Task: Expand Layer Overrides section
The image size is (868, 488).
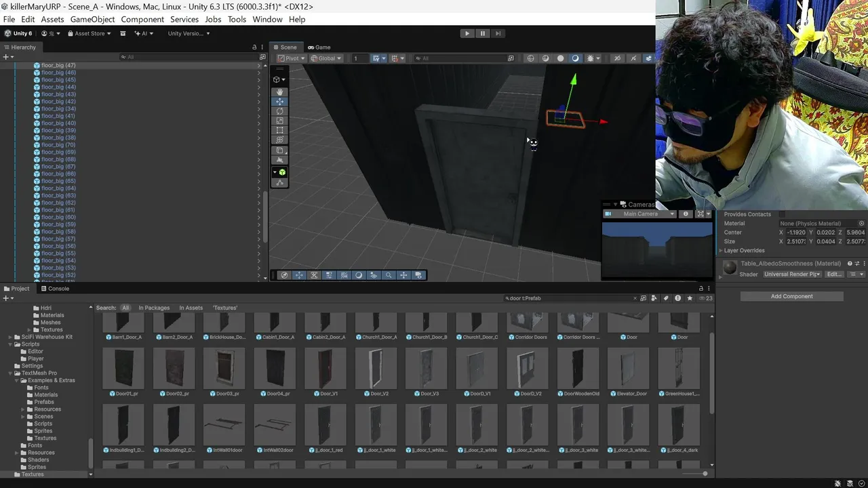Action: 721,251
